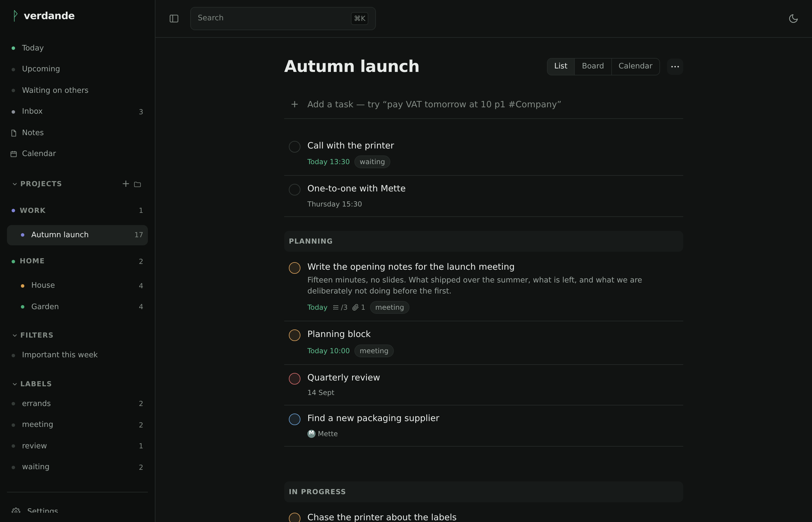Switch to the Board view tab
Viewport: 812px width, 522px height.
tap(593, 66)
